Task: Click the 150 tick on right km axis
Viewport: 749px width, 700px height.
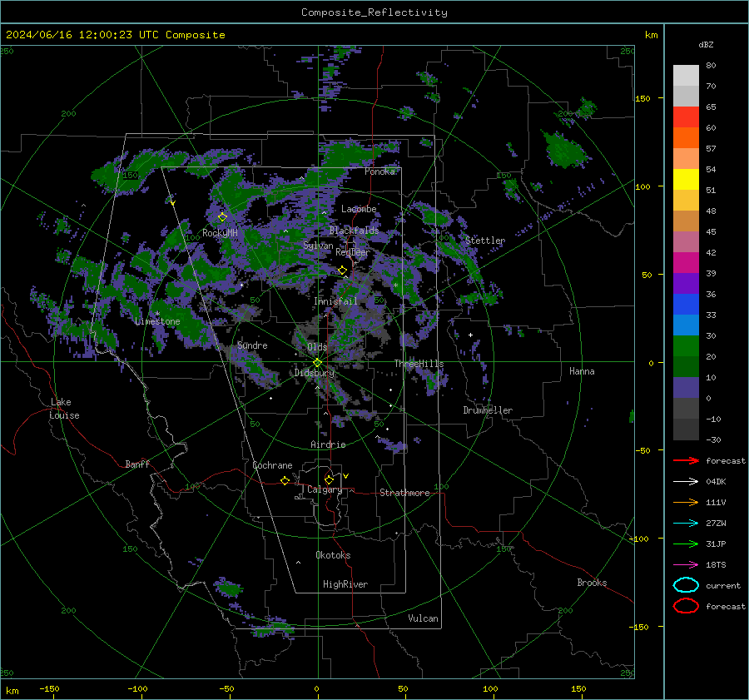Action: tap(642, 98)
